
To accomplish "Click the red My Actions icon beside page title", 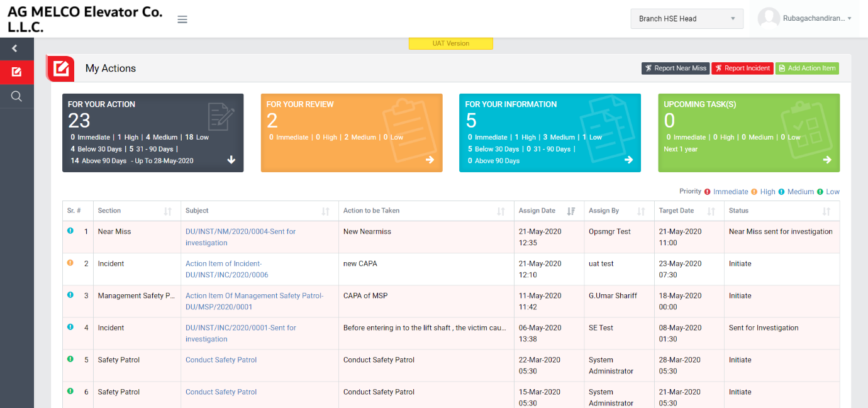I will click(60, 69).
